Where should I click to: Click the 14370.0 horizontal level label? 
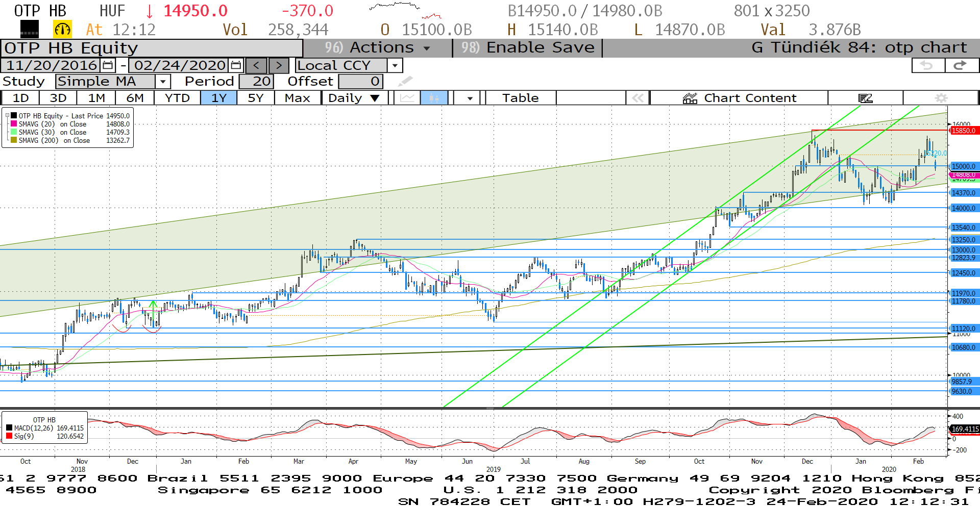(x=964, y=193)
